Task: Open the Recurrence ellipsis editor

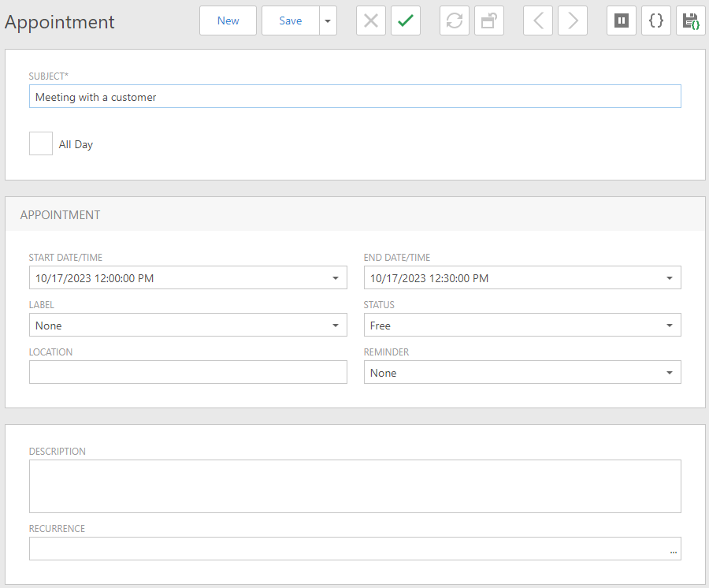Action: pyautogui.click(x=673, y=549)
